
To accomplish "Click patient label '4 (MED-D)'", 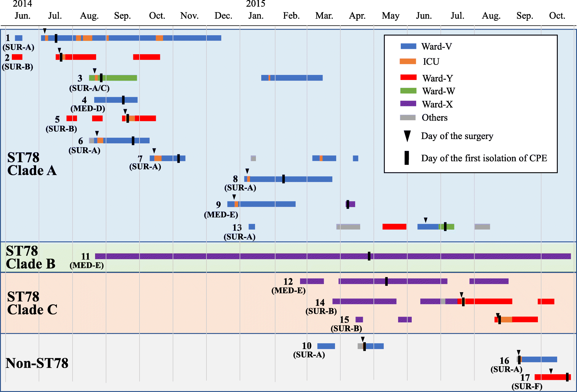I will coord(88,104).
